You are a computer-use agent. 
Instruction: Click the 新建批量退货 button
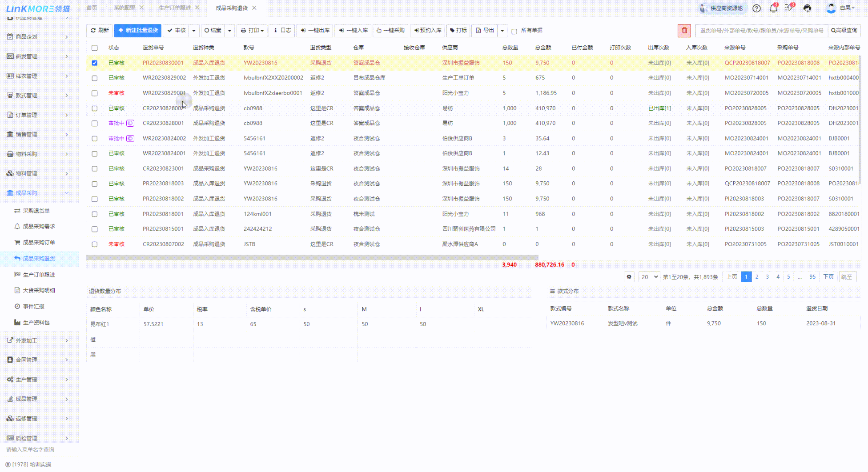138,30
